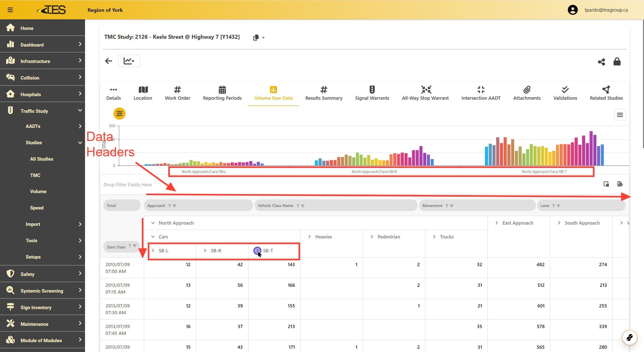Viewport: 644px width, 352px height.
Task: Expand the East Approach column group
Action: [497, 223]
